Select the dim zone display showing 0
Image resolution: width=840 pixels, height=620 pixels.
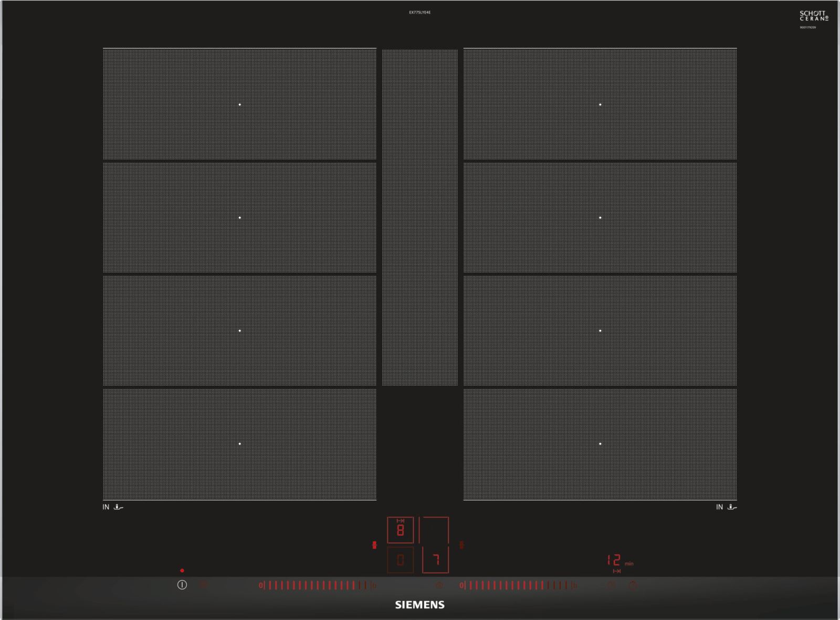[400, 560]
